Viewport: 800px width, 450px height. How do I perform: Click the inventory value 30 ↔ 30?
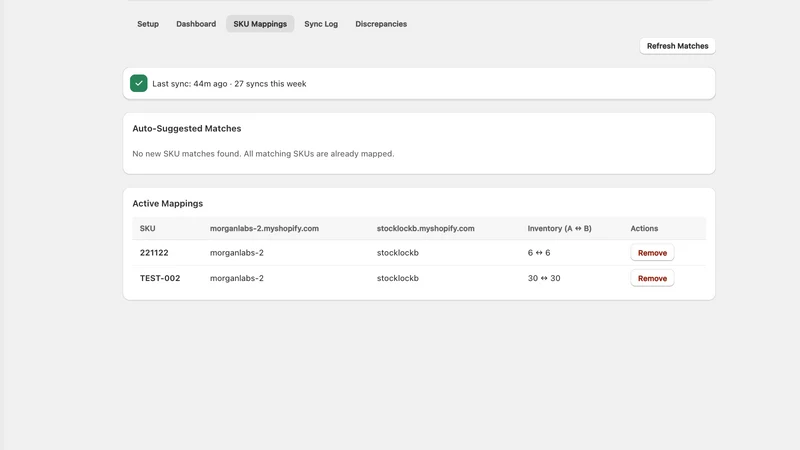pos(544,278)
